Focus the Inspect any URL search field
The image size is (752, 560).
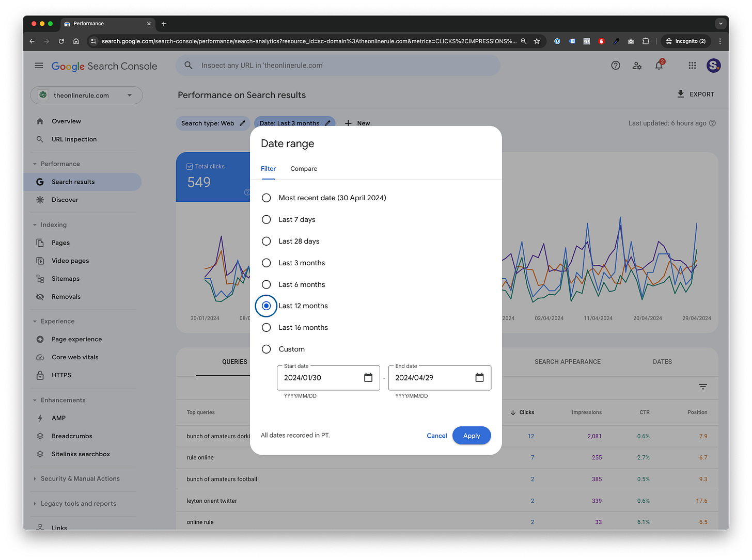click(x=338, y=66)
